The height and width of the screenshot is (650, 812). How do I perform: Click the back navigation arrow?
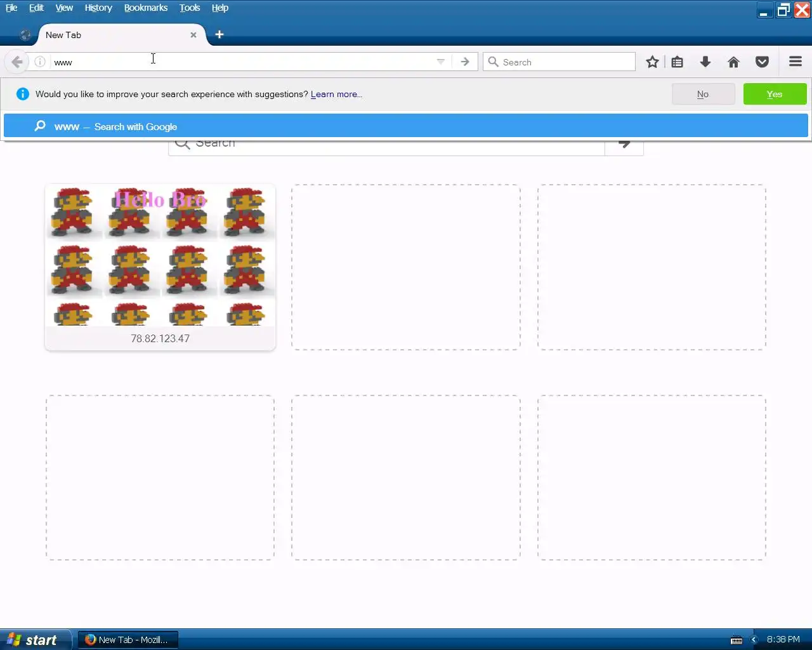[x=17, y=62]
